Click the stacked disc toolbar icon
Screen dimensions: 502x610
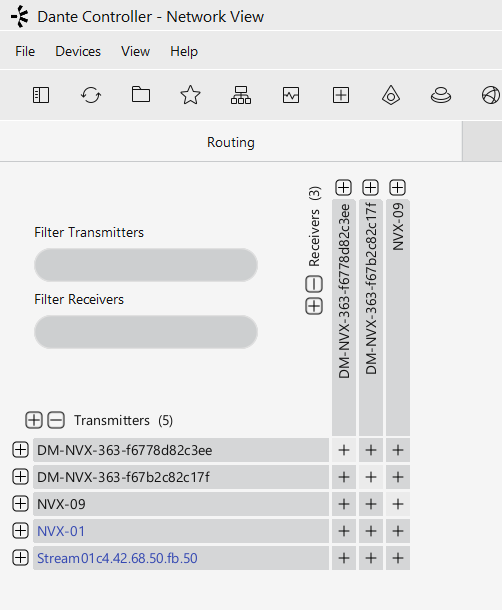point(441,95)
